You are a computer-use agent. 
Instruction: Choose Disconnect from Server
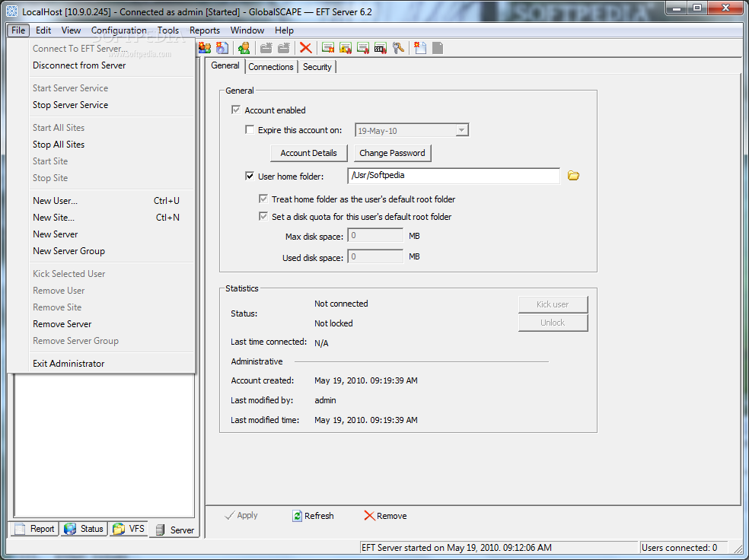(x=101, y=65)
